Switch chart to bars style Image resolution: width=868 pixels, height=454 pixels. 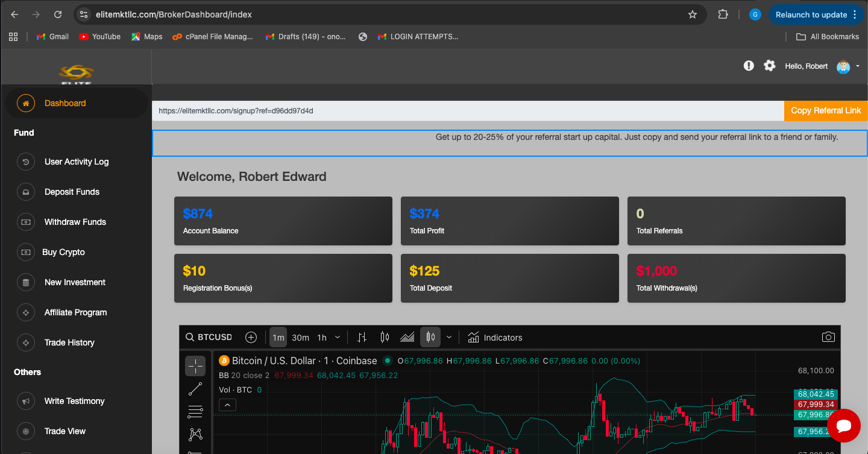(362, 337)
